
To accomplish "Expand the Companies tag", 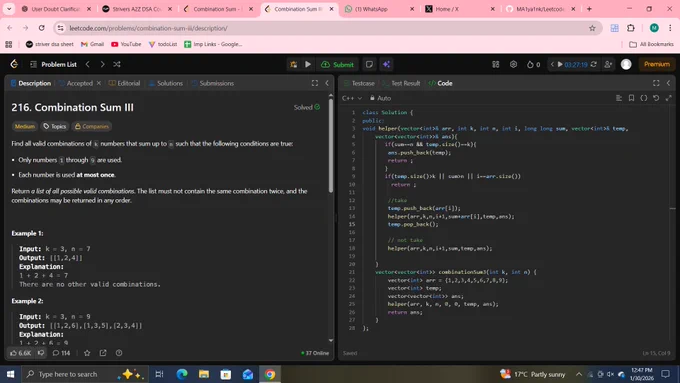I will 92,126.
